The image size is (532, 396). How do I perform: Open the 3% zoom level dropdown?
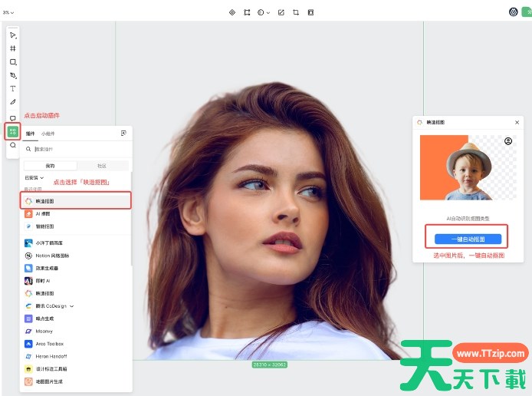coord(8,12)
